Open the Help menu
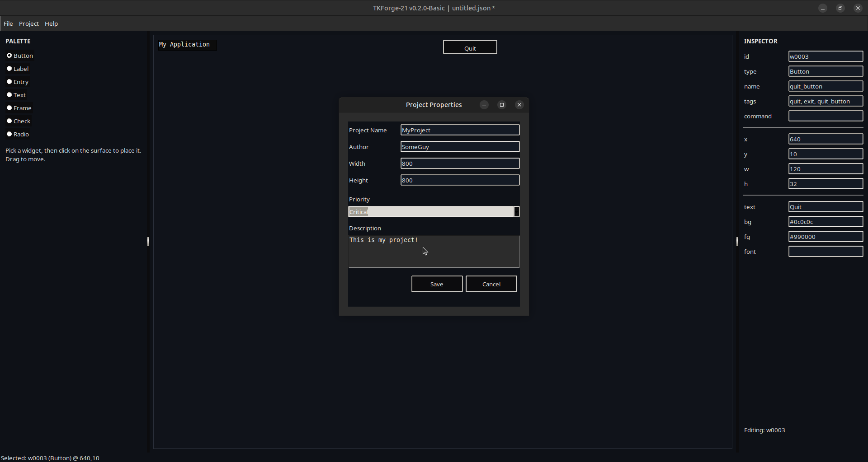Image resolution: width=868 pixels, height=462 pixels. (x=51, y=23)
